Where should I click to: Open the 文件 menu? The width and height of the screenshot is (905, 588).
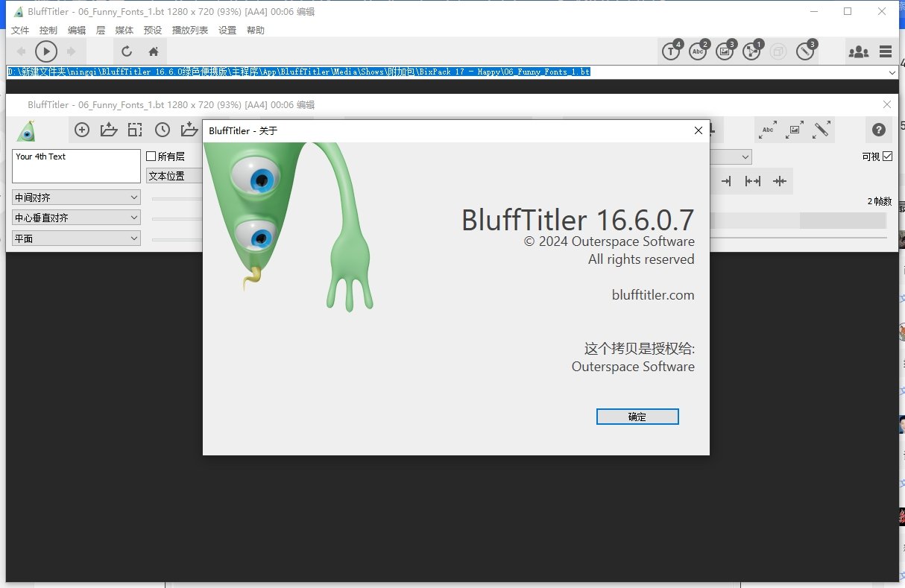point(20,31)
